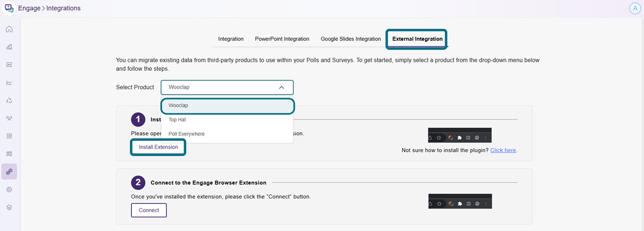Click 'Integrations' in the breadcrumb

[x=63, y=8]
